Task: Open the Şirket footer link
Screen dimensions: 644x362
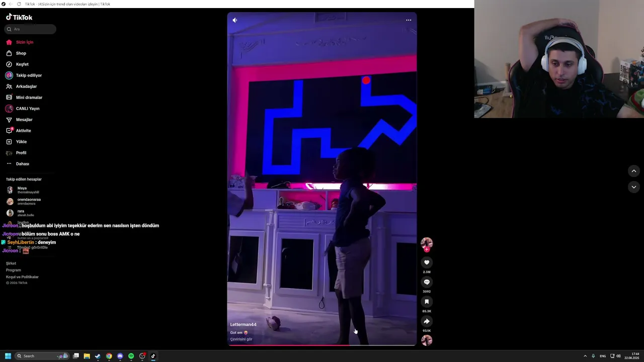Action: pyautogui.click(x=11, y=263)
